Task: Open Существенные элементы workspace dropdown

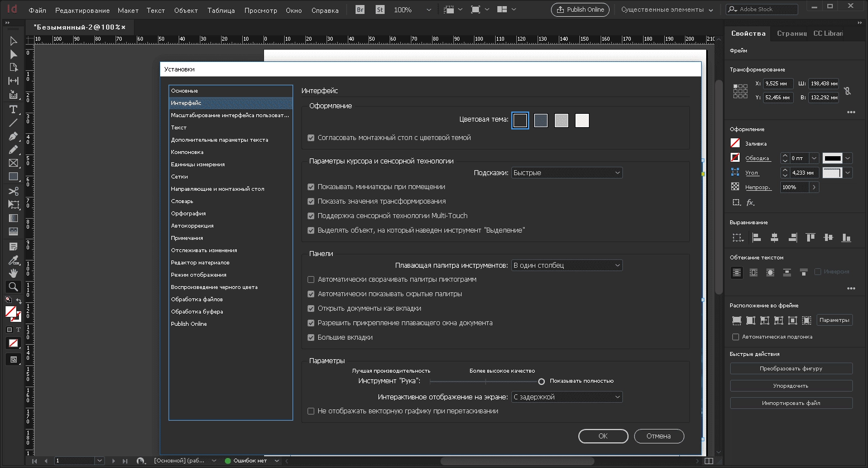Action: pyautogui.click(x=667, y=10)
